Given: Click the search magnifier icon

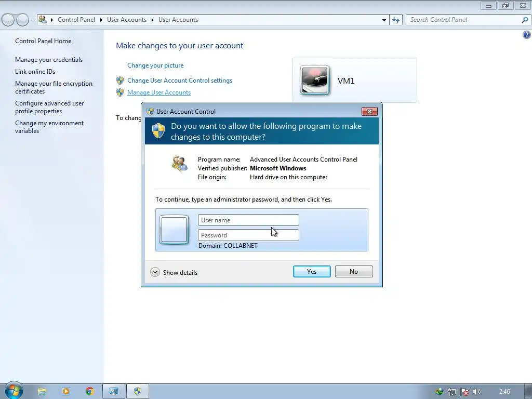Looking at the screenshot, I should [525, 20].
